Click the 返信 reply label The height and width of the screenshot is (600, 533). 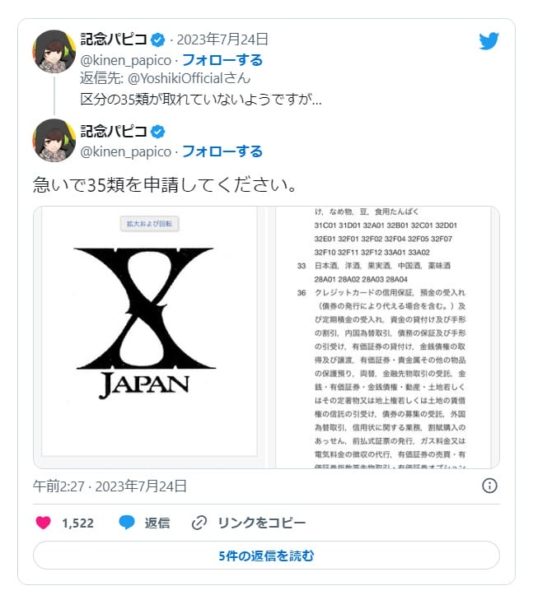point(157,523)
